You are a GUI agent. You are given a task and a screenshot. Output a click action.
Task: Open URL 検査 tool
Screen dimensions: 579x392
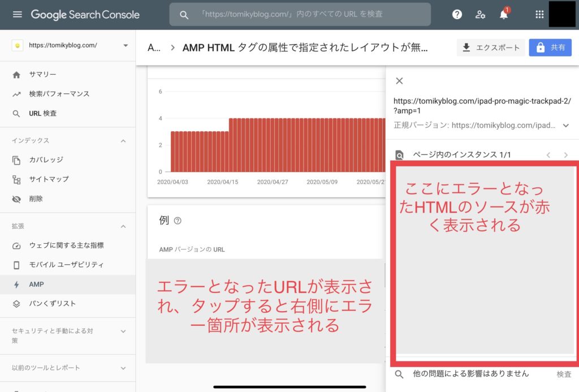pyautogui.click(x=68, y=114)
